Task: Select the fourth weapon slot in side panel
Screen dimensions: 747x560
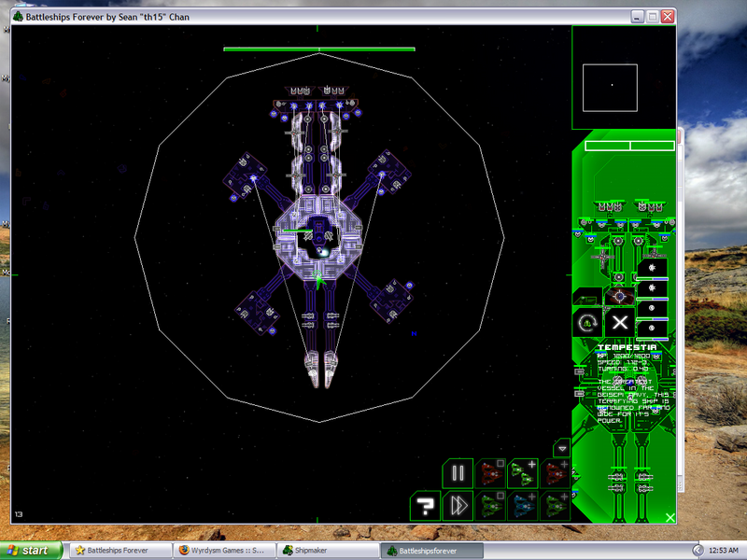Action: (652, 329)
